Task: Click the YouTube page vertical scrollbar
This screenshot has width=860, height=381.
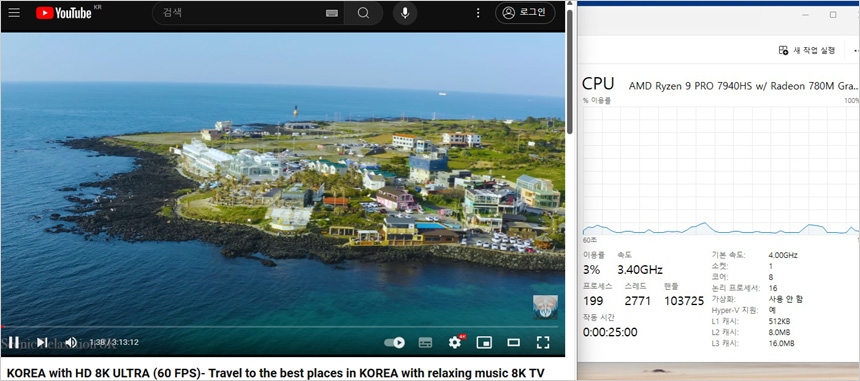Action: (570, 71)
